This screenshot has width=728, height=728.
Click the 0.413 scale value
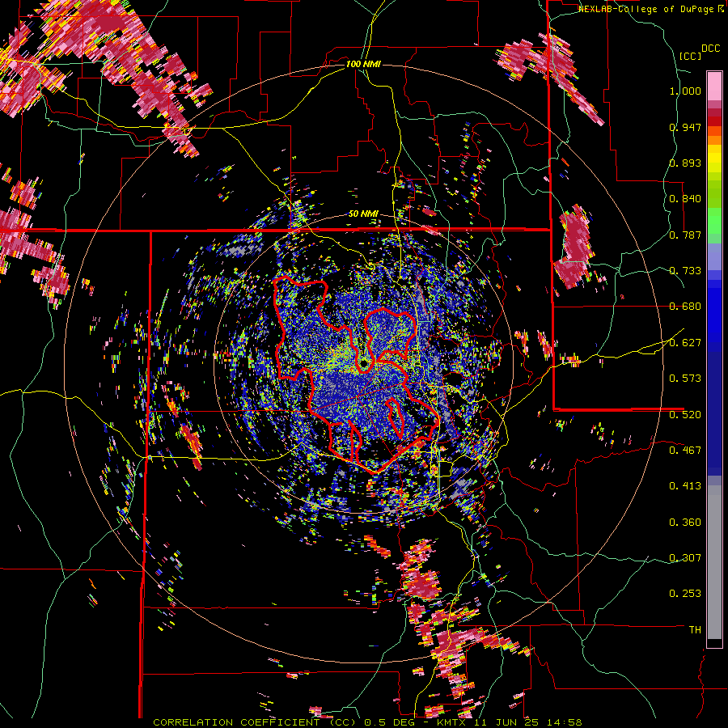685,486
